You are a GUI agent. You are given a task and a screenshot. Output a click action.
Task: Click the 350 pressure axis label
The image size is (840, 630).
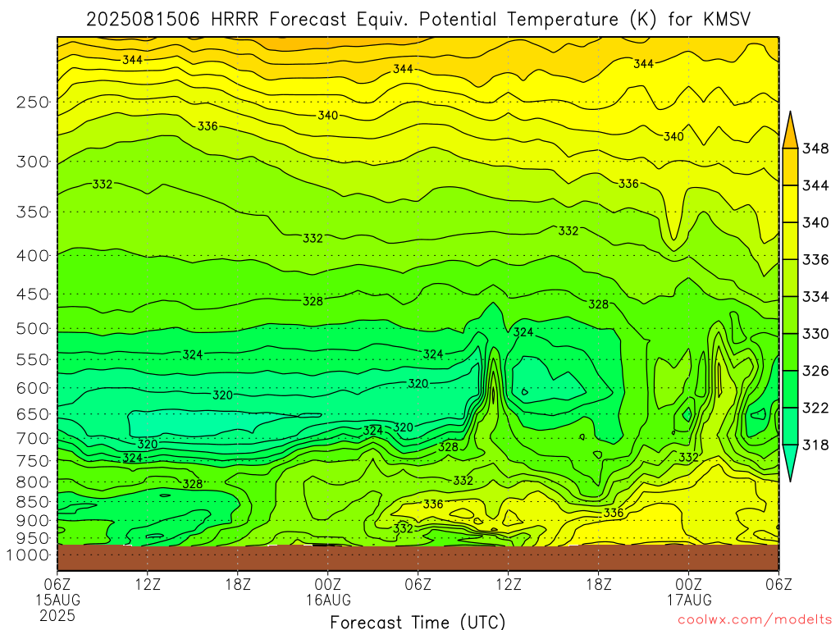click(33, 212)
